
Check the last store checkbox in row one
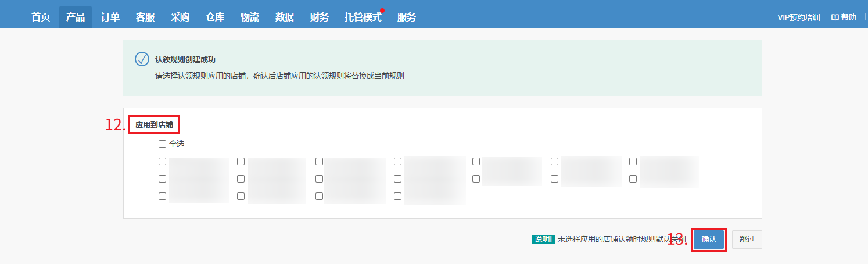[x=633, y=161]
